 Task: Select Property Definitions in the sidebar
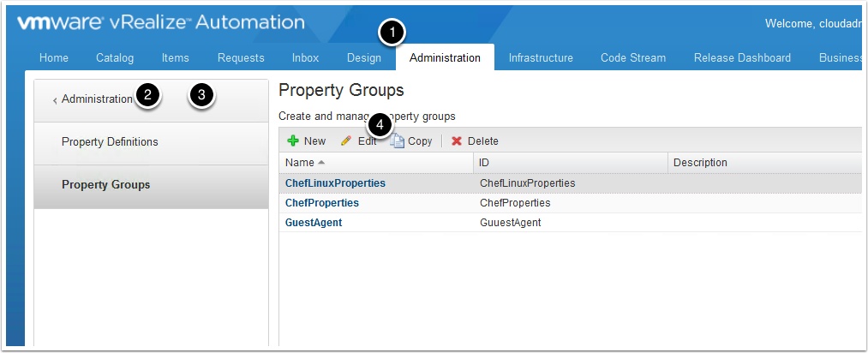(151, 142)
